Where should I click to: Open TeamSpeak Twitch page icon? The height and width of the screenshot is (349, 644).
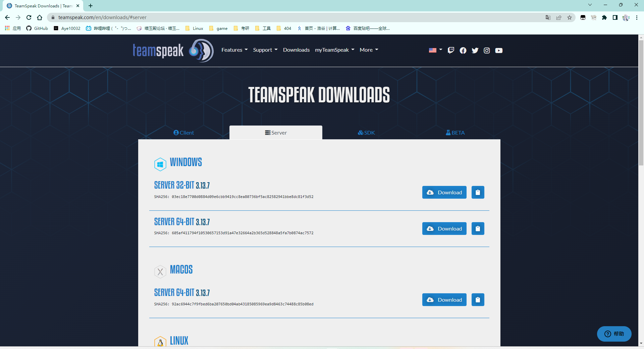click(x=451, y=50)
